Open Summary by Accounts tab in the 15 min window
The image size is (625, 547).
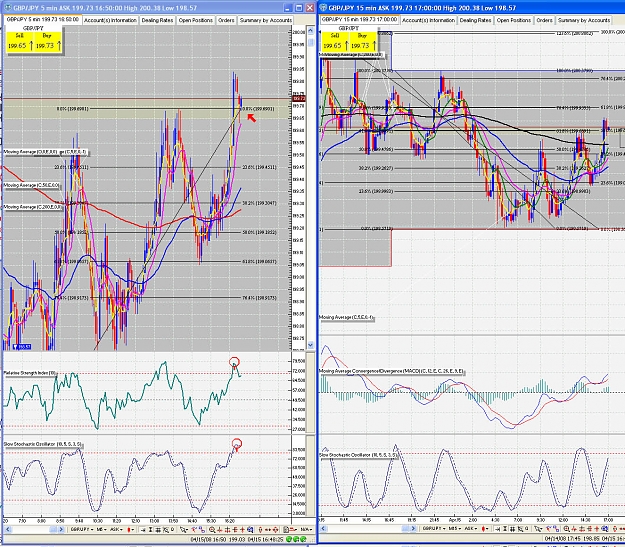[x=584, y=20]
